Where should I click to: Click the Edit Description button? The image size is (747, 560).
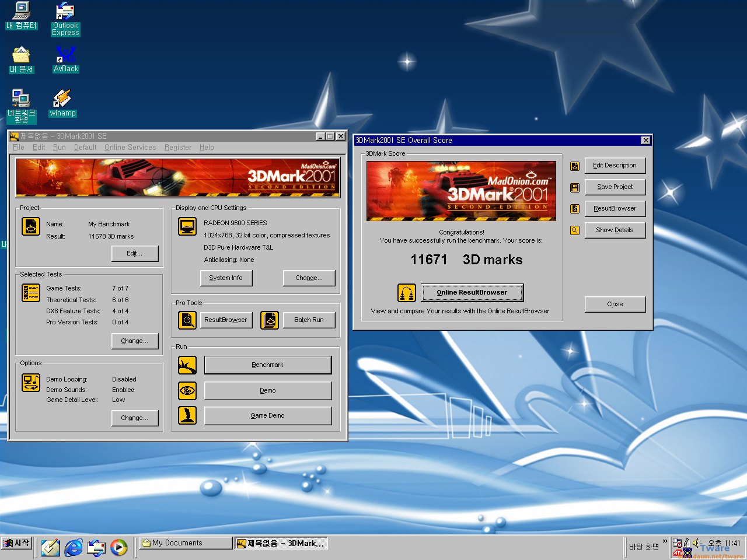(x=615, y=166)
